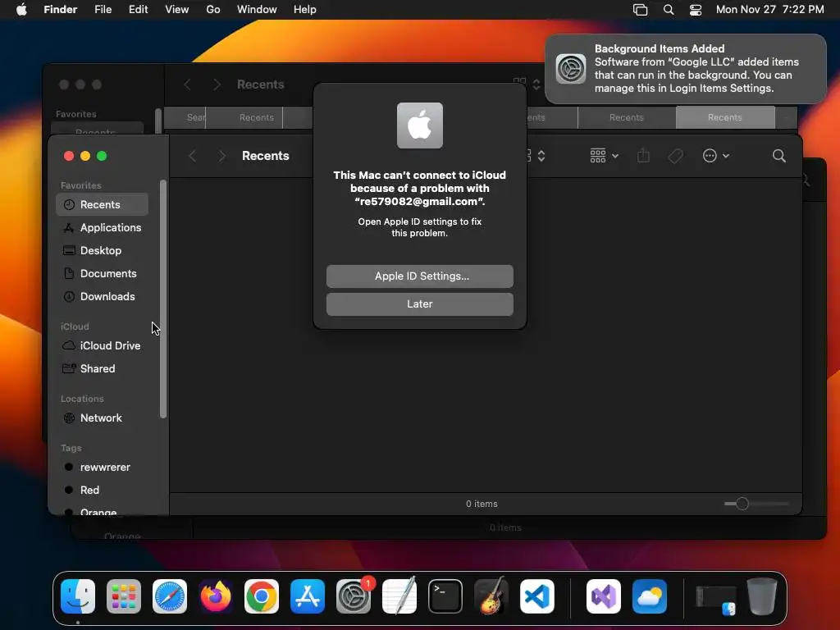
Task: Toggle the view switcher arrows in toolbar
Action: [x=541, y=156]
